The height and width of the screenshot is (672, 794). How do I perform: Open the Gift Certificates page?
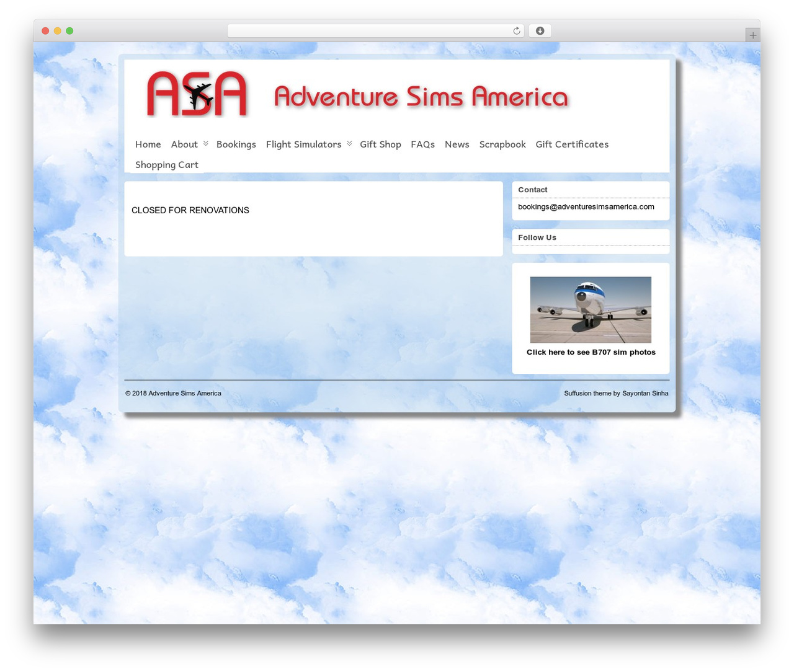click(572, 144)
